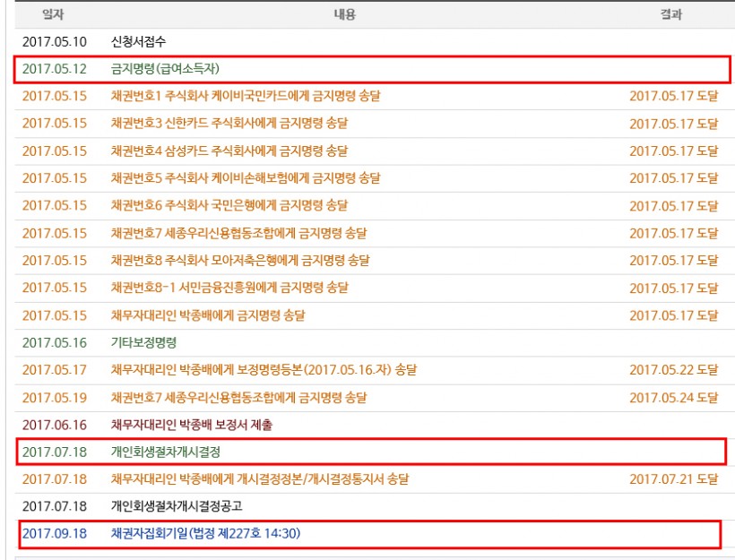Click the date 2017.09.18
Screen dimensions: 735x560
(55, 533)
